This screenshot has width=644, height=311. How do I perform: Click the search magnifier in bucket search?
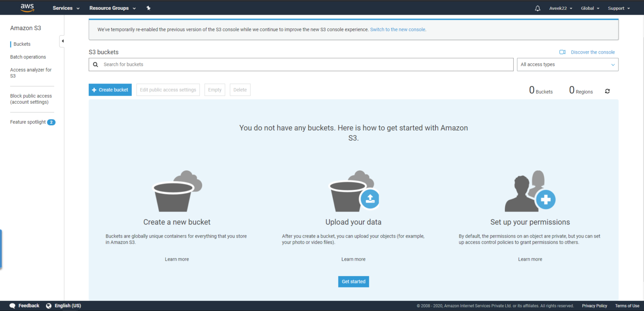pos(96,64)
